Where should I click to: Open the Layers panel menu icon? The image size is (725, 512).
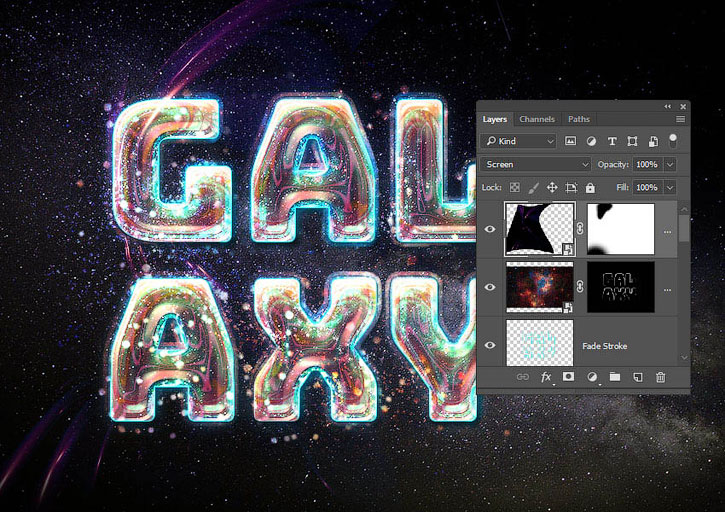680,119
